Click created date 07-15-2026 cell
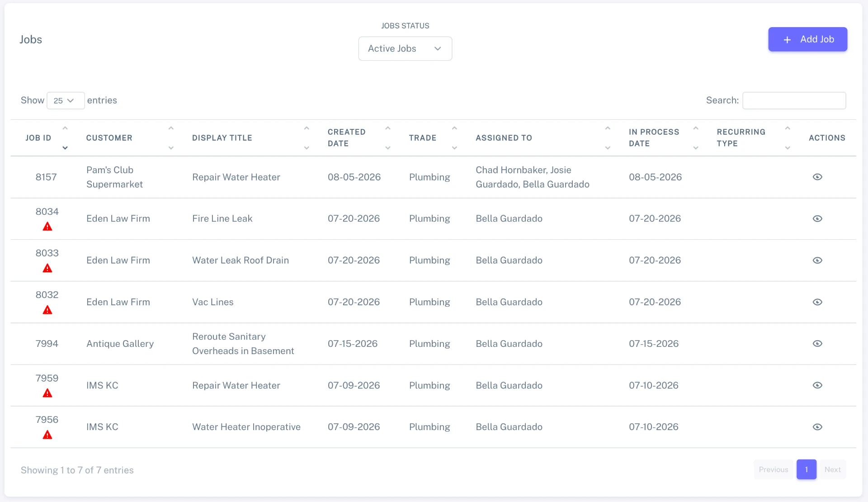868x502 pixels. (x=352, y=343)
